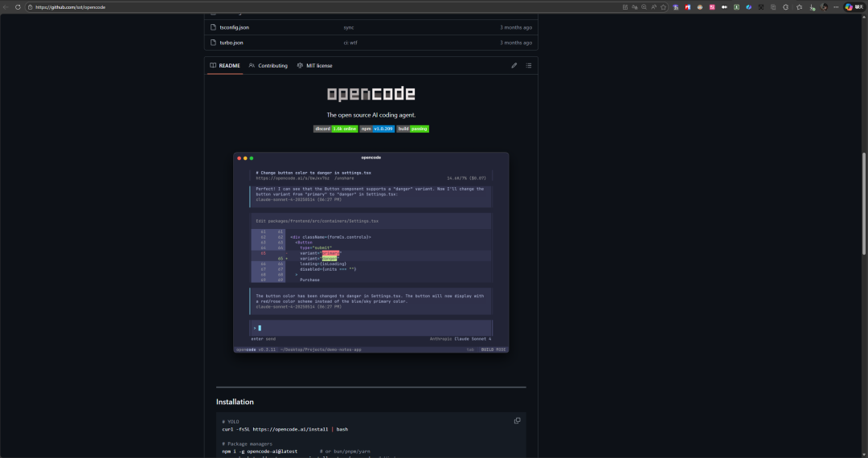Open the turbo.json file
Screen dimensions: 868x458
point(231,43)
